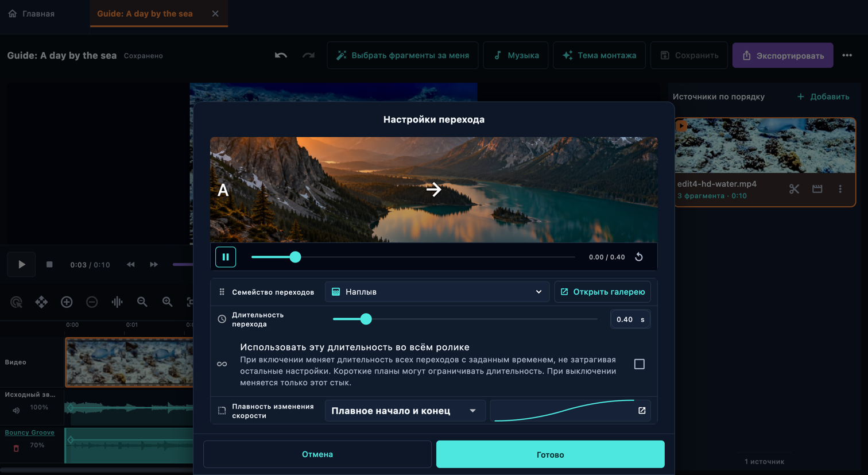Open the Музыка menu button
This screenshot has height=475, width=868.
coord(516,55)
